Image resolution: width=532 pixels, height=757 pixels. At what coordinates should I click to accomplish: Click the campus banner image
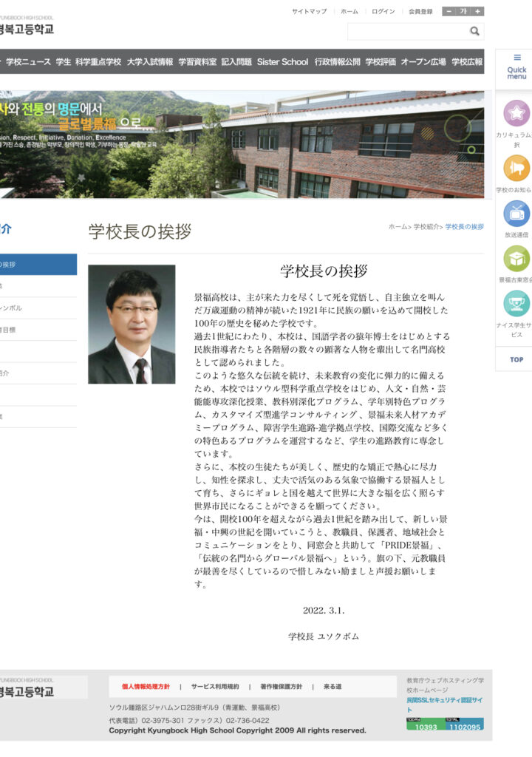242,144
